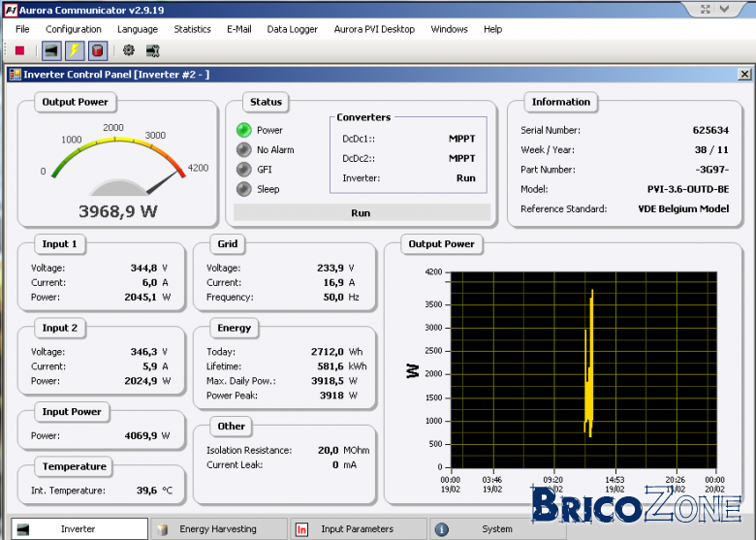Open the Windows menu
Viewport: 756px width, 540px height.
click(450, 29)
